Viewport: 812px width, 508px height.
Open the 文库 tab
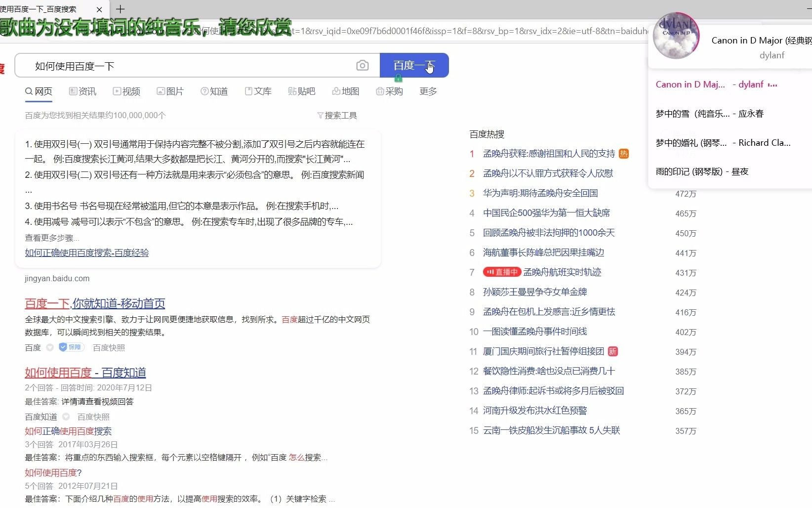pos(258,91)
